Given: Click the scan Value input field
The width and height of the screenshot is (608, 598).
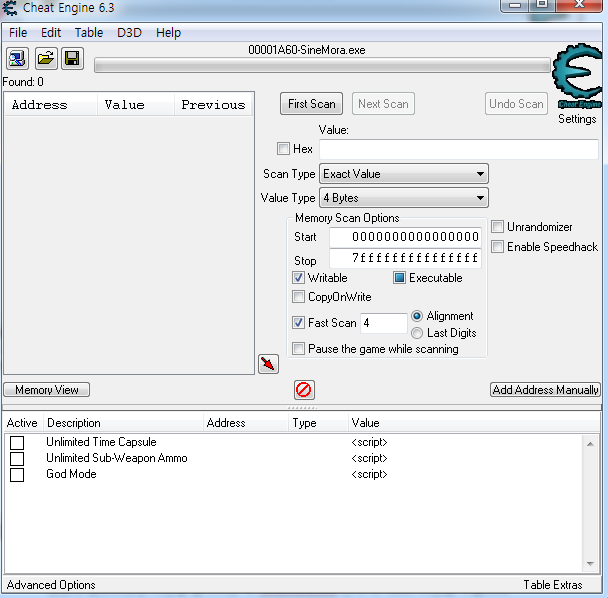Looking at the screenshot, I should pos(459,149).
